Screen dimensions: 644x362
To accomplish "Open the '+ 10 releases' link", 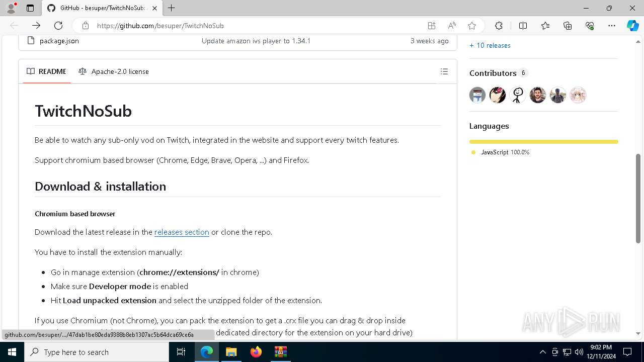I will [x=490, y=45].
